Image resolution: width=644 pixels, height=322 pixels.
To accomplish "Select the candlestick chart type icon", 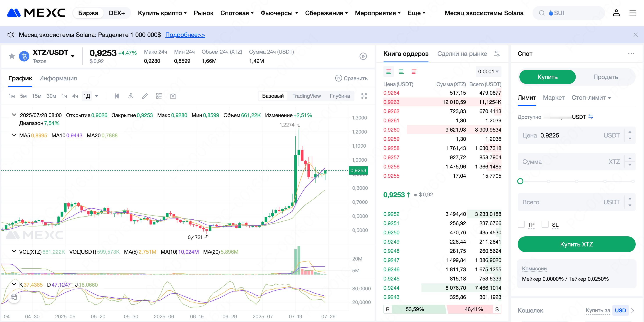I will [x=117, y=96].
